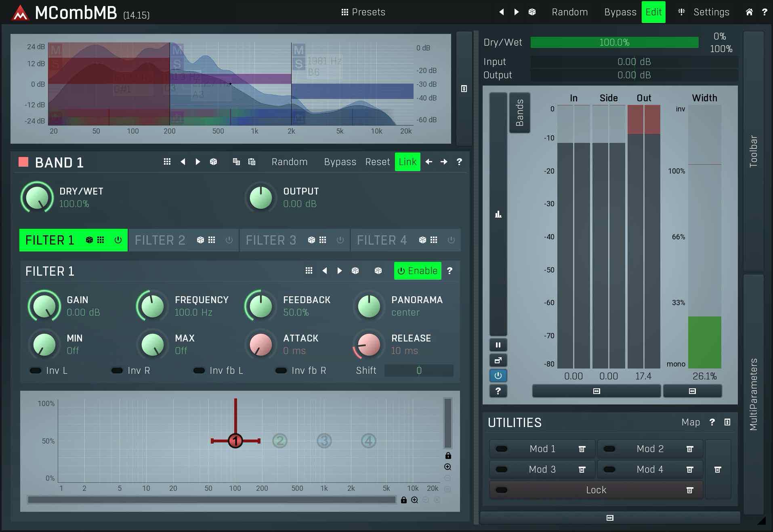773x532 pixels.
Task: Click the global Dry/Wet slider bar
Action: (614, 42)
